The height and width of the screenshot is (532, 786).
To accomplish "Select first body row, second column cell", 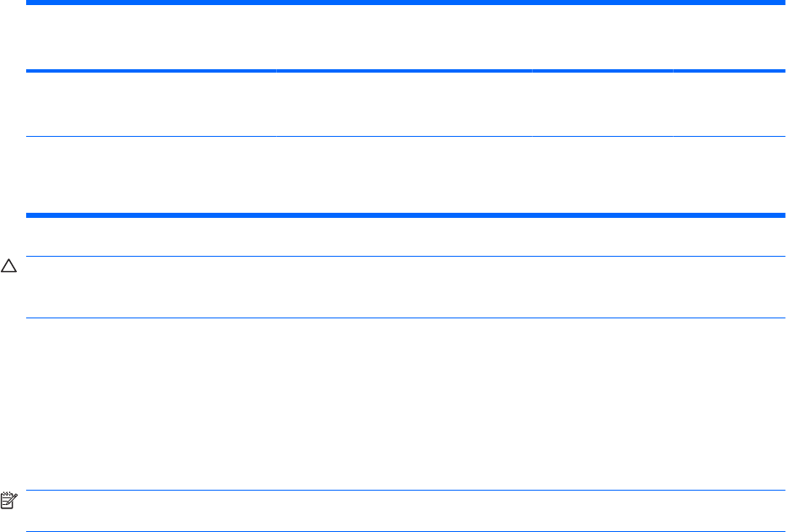I will pos(404,105).
